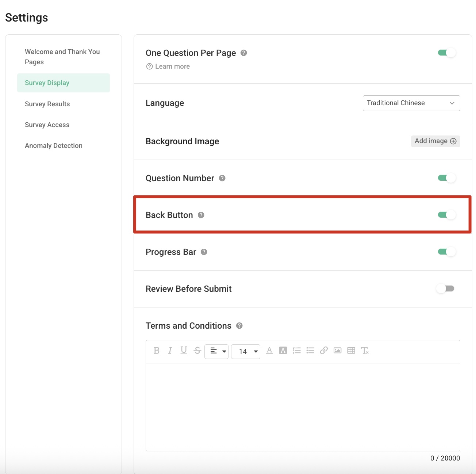476x474 pixels.
Task: Open the Anomaly Detection section
Action: (x=53, y=145)
